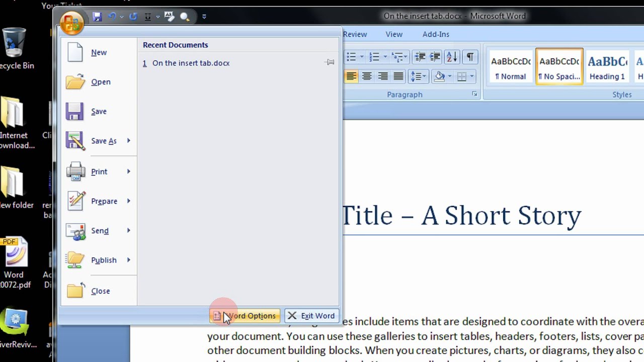Click the Undo arrow icon

112,17
